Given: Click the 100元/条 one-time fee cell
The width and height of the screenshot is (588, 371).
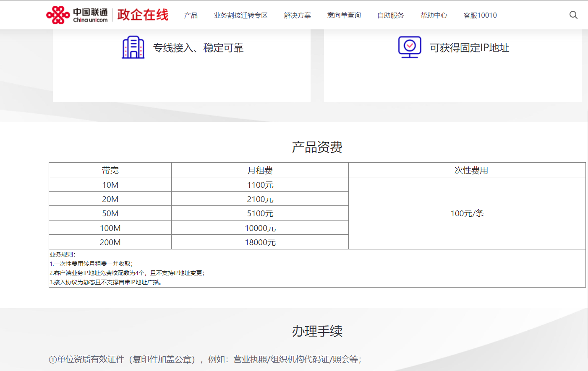Looking at the screenshot, I should coord(467,213).
